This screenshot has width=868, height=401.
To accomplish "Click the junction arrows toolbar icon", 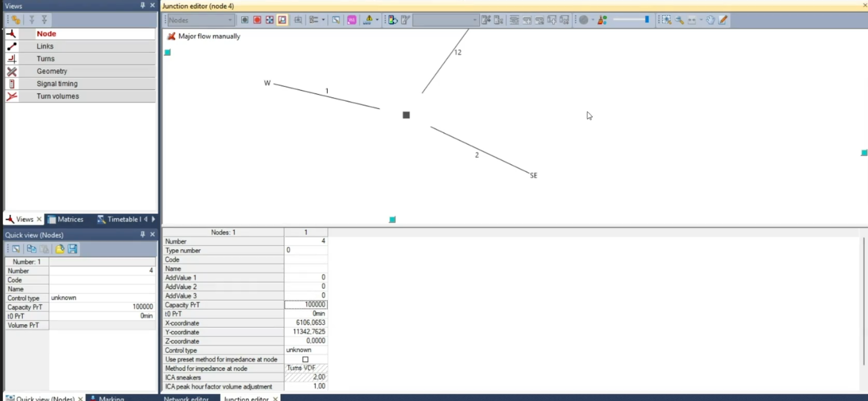I will (x=269, y=20).
